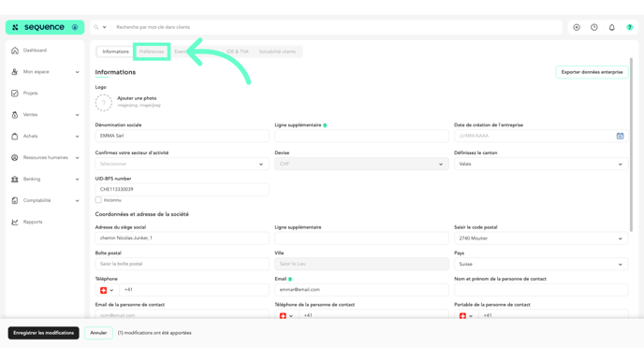Screen dimensions: 644x362
Task: Open the secteur d'activité dropdown
Action: coord(182,165)
